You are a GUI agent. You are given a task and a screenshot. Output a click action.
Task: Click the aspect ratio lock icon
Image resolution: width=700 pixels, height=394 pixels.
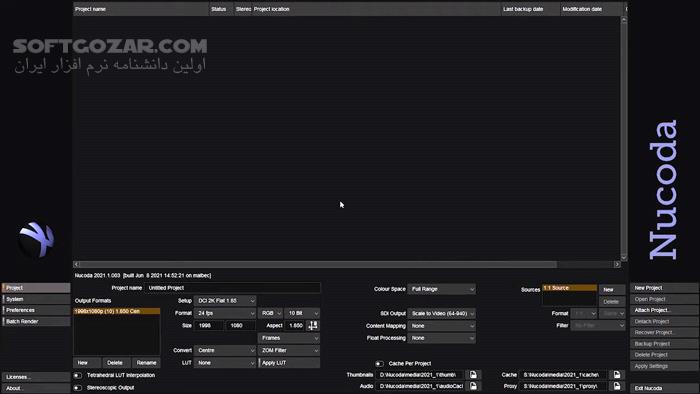[x=313, y=326]
